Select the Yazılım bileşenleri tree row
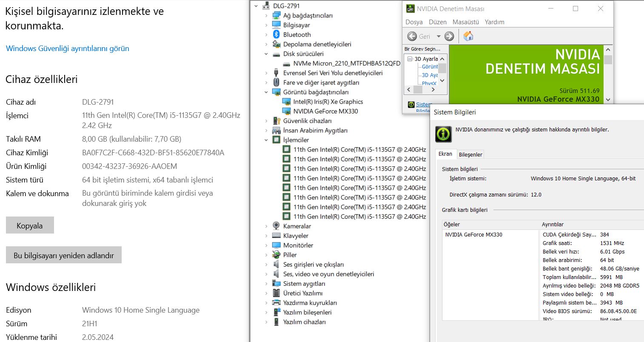Image resolution: width=644 pixels, height=342 pixels. [x=307, y=312]
